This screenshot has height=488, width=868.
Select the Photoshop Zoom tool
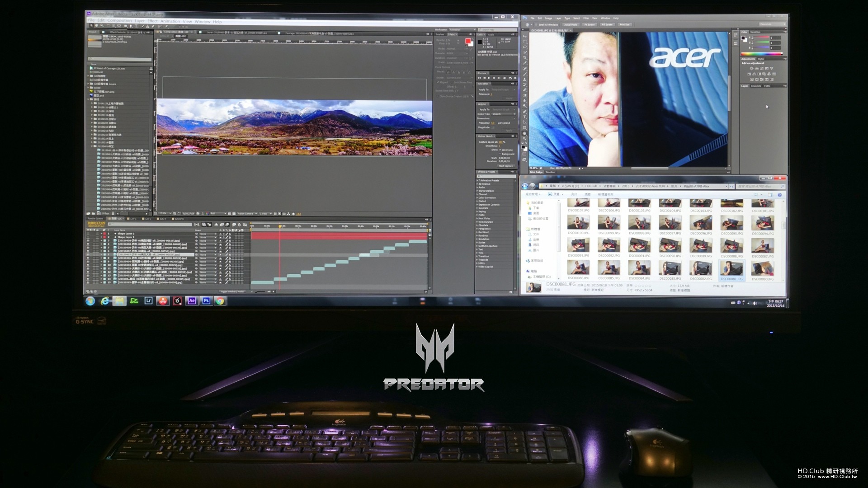point(524,138)
